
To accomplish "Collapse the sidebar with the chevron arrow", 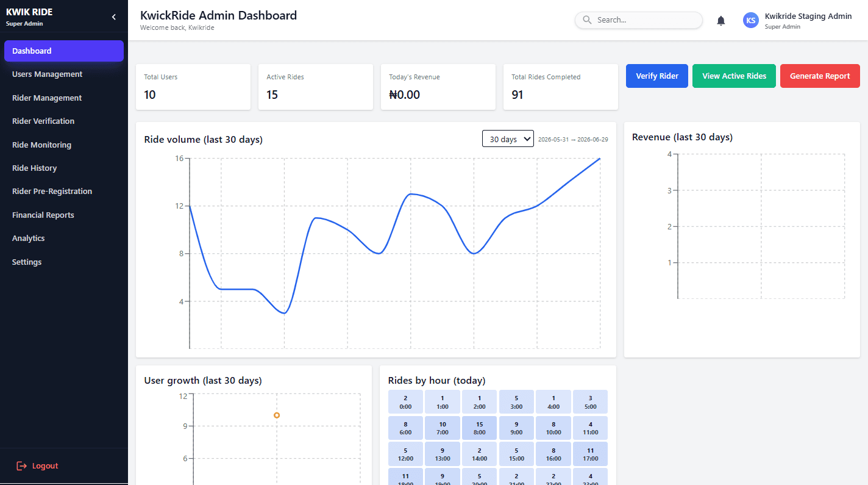I will pyautogui.click(x=113, y=17).
